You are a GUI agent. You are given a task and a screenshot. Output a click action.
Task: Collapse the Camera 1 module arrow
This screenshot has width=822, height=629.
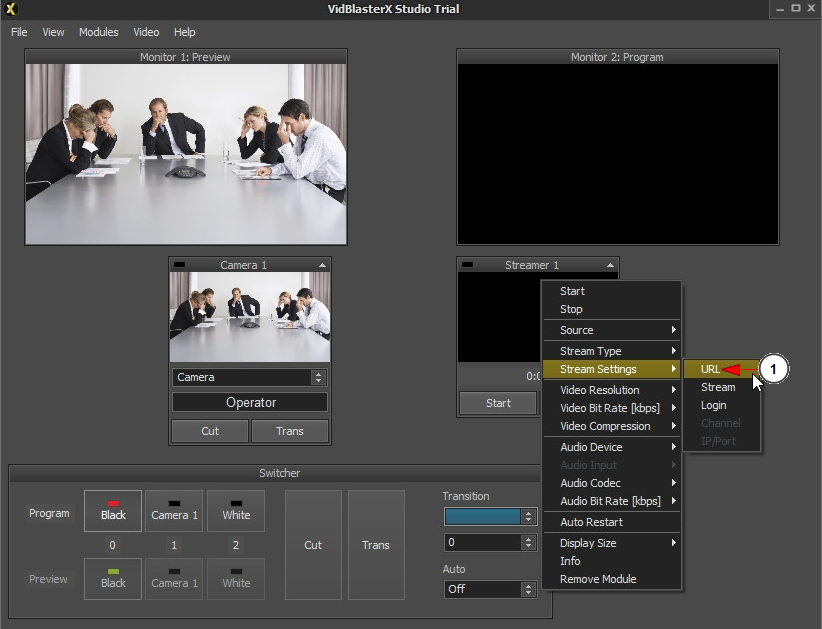click(x=322, y=265)
